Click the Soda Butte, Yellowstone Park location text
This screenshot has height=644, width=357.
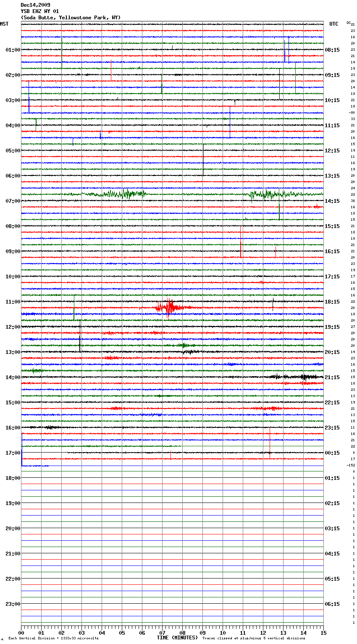point(71,18)
